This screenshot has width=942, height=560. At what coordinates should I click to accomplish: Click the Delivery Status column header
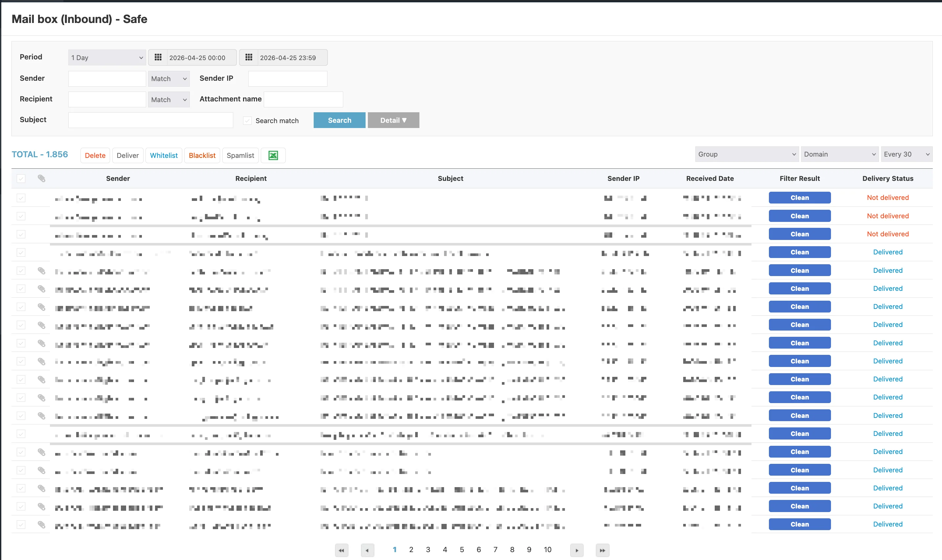click(887, 179)
